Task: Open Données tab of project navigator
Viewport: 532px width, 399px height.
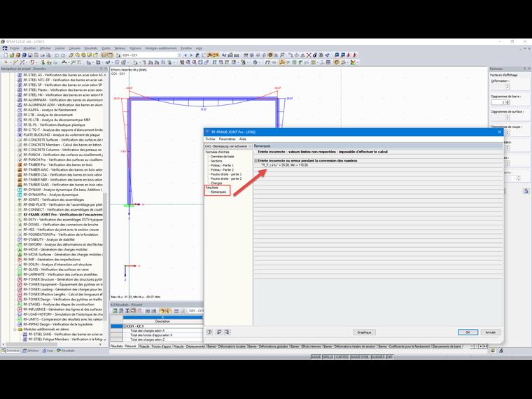Action: coord(10,351)
